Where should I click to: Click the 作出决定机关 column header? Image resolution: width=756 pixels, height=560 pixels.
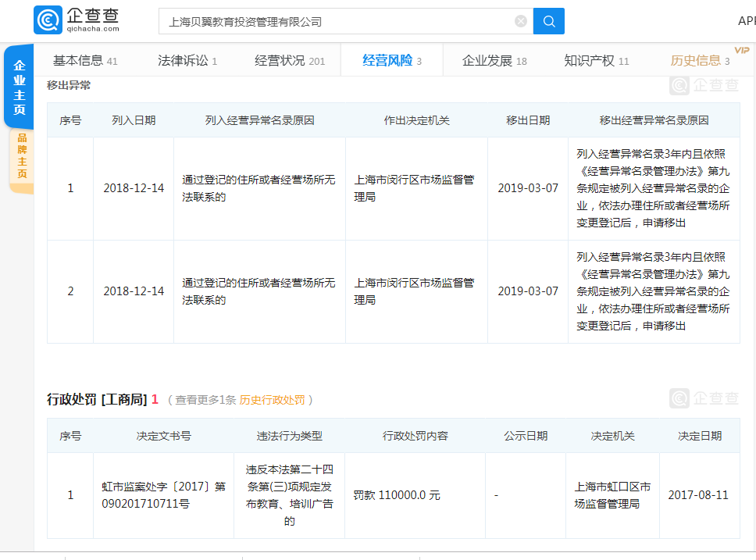tap(416, 120)
